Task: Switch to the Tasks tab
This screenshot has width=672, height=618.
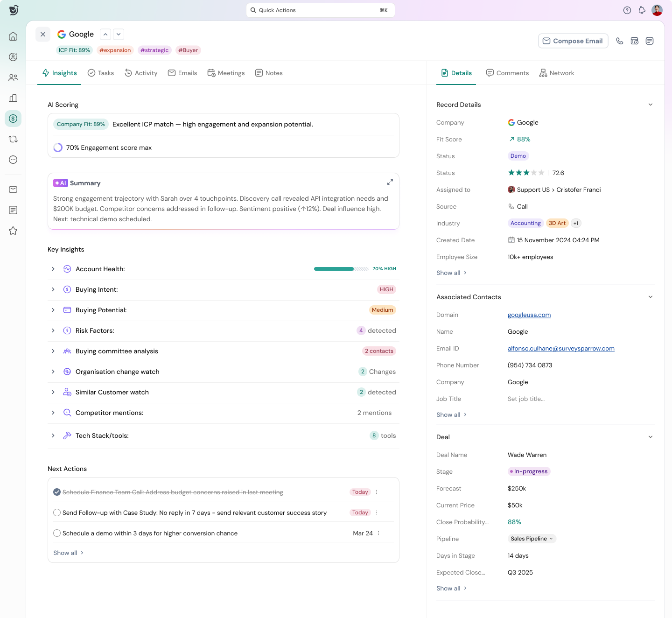Action: 101,73
